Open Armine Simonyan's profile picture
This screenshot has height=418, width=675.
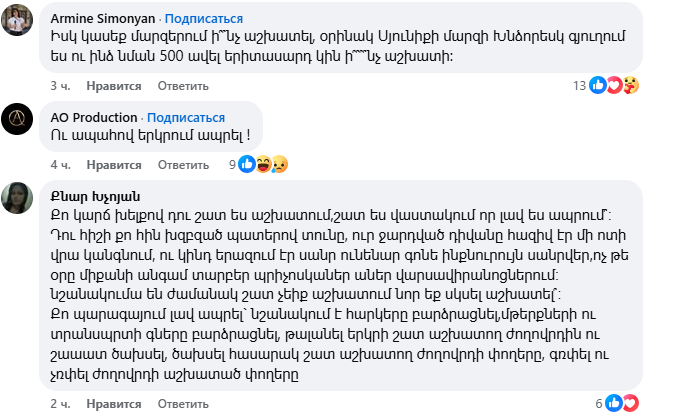[x=17, y=23]
